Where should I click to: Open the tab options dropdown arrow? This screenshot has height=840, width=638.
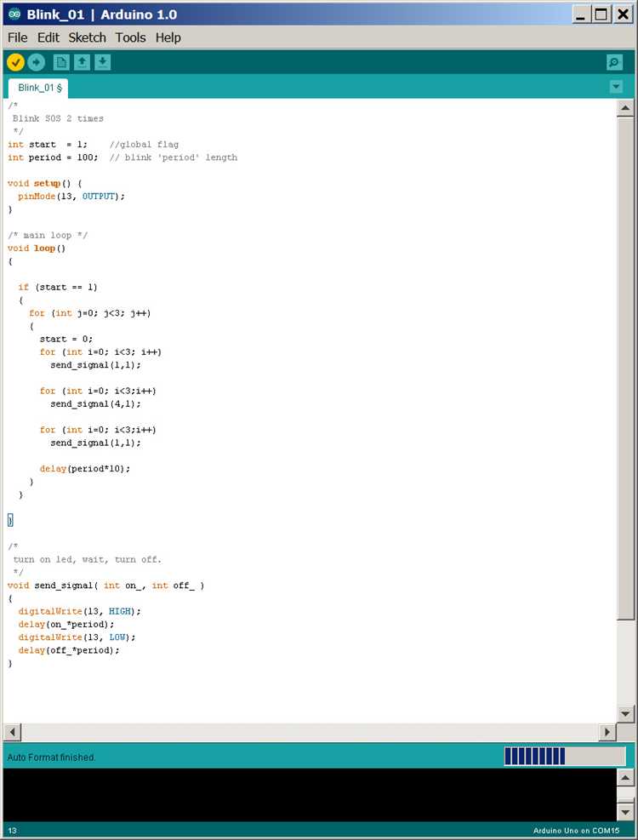[616, 86]
